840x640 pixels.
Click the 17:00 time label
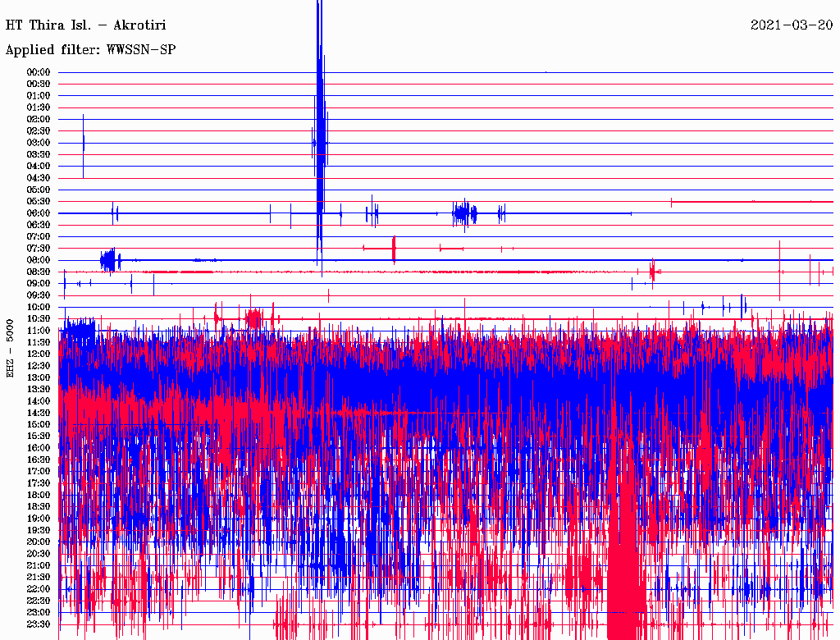39,471
